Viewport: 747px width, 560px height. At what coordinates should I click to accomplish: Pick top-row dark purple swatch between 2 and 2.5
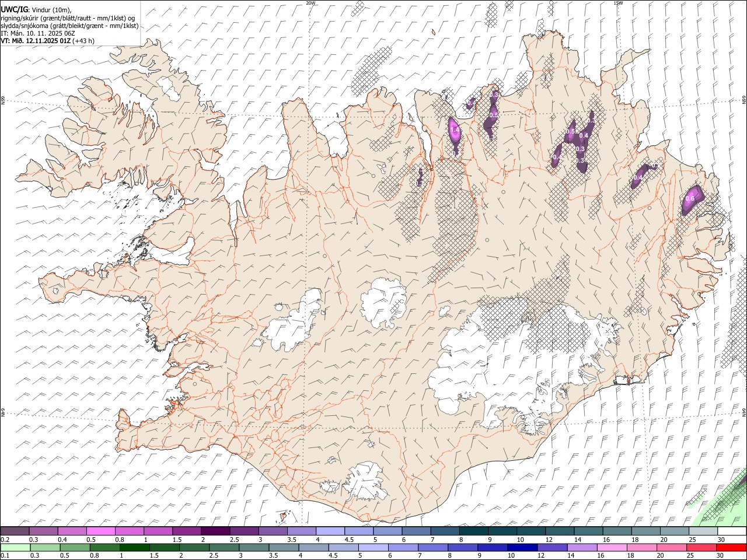pos(215,531)
